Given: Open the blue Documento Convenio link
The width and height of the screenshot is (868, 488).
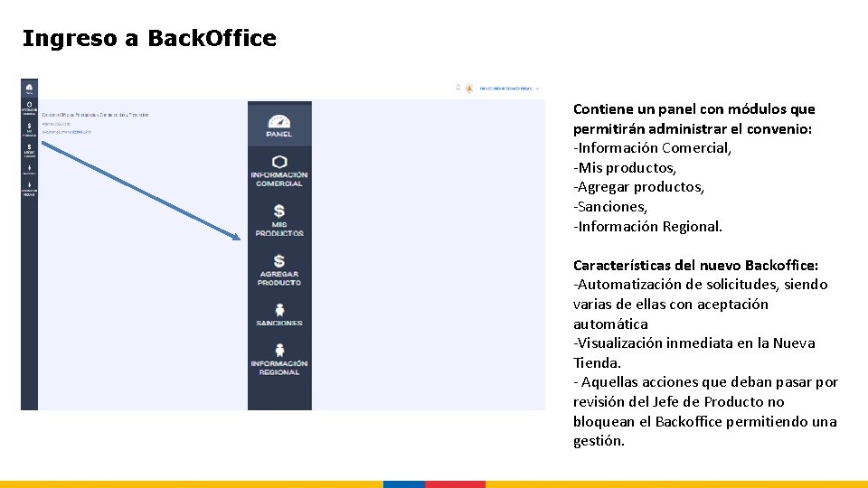Looking at the screenshot, I should (x=81, y=132).
